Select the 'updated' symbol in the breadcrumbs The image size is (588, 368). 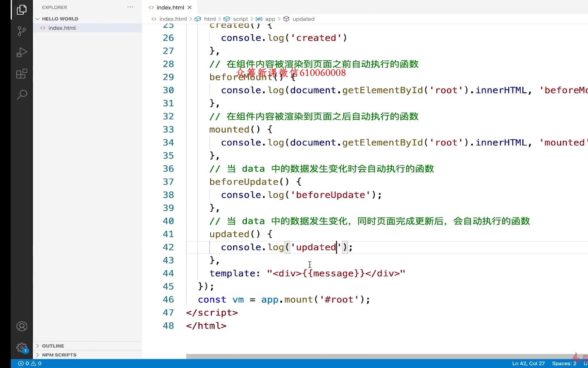(303, 19)
